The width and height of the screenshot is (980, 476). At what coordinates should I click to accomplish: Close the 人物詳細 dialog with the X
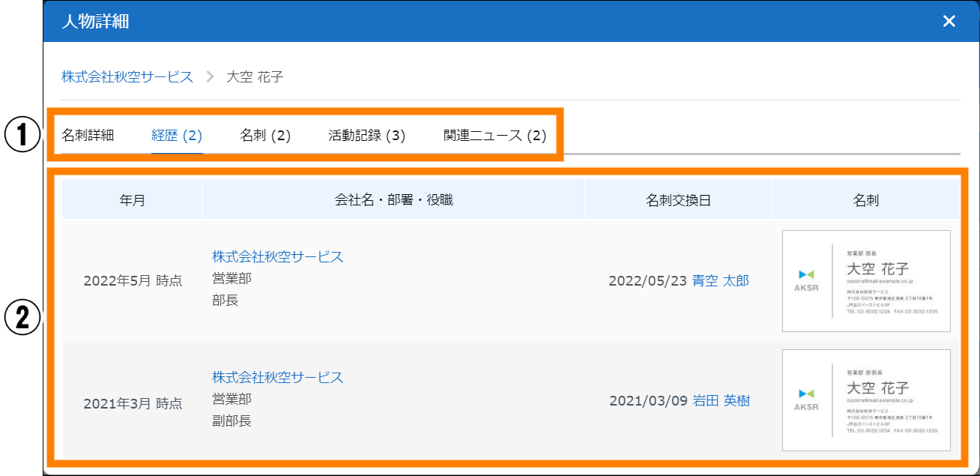(x=949, y=21)
